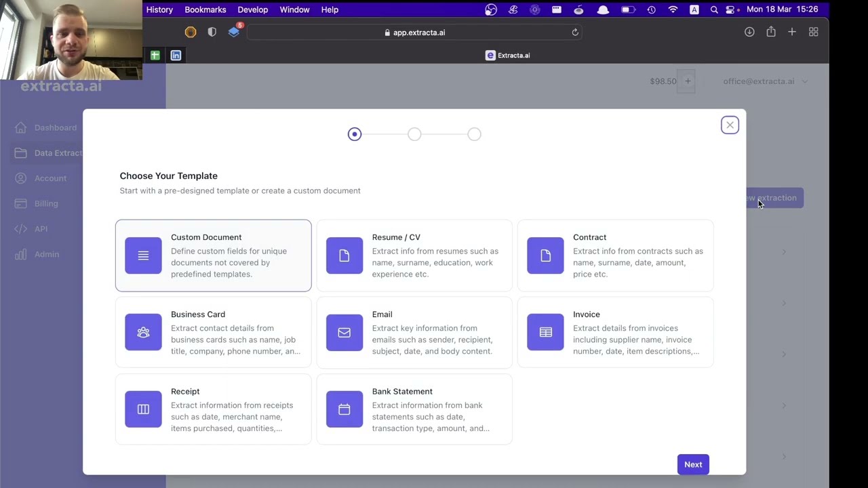Jump to wizard step two circle
Image resolution: width=868 pixels, height=488 pixels.
point(414,134)
